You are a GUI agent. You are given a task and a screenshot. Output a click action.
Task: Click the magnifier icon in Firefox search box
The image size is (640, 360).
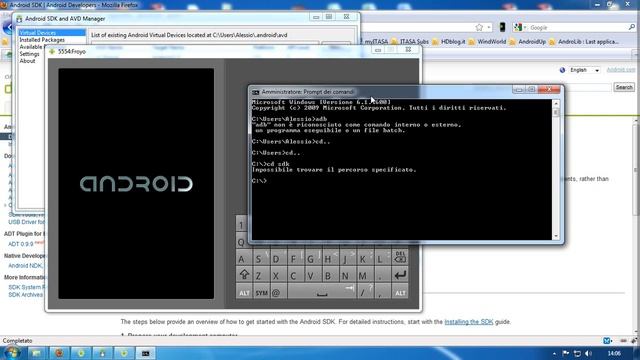click(631, 27)
